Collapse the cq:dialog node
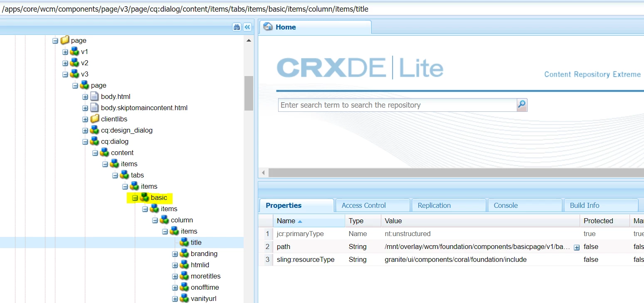 pyautogui.click(x=85, y=142)
